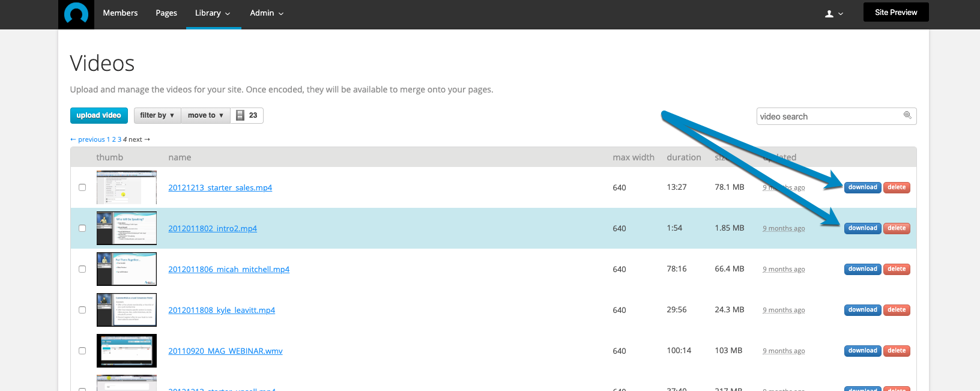
Task: Expand the move to dropdown
Action: pyautogui.click(x=205, y=115)
